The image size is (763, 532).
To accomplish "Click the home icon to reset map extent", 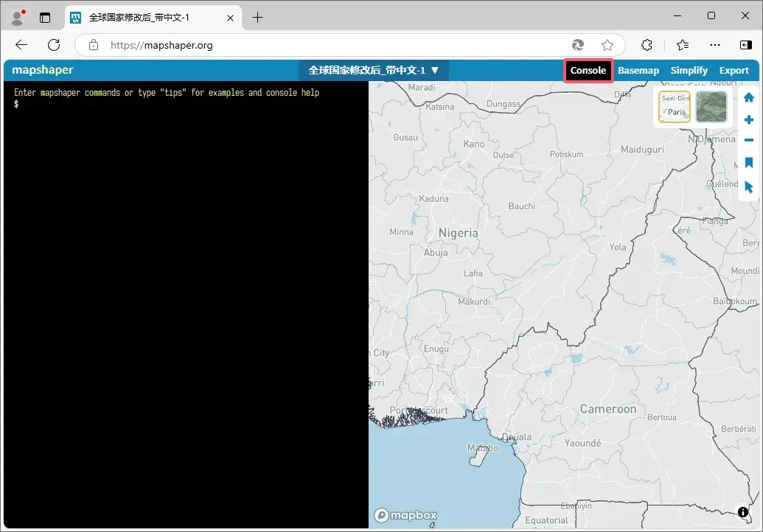I will (749, 97).
